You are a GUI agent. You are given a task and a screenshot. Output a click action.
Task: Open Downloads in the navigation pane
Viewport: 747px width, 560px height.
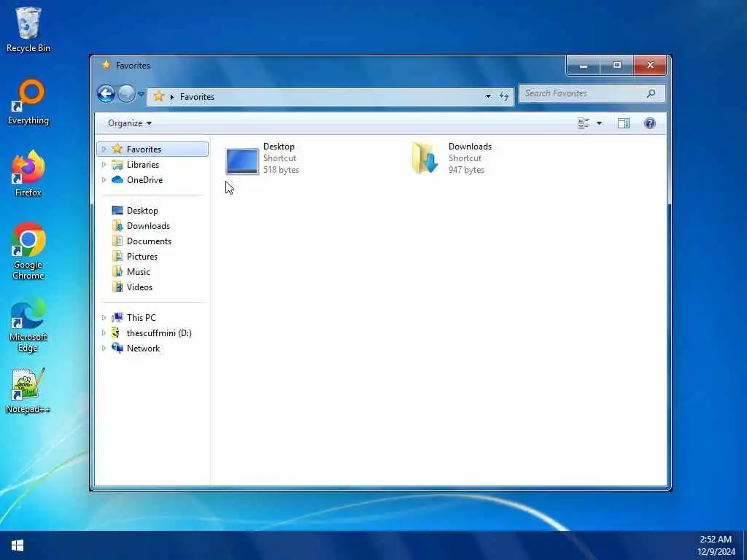coord(148,226)
